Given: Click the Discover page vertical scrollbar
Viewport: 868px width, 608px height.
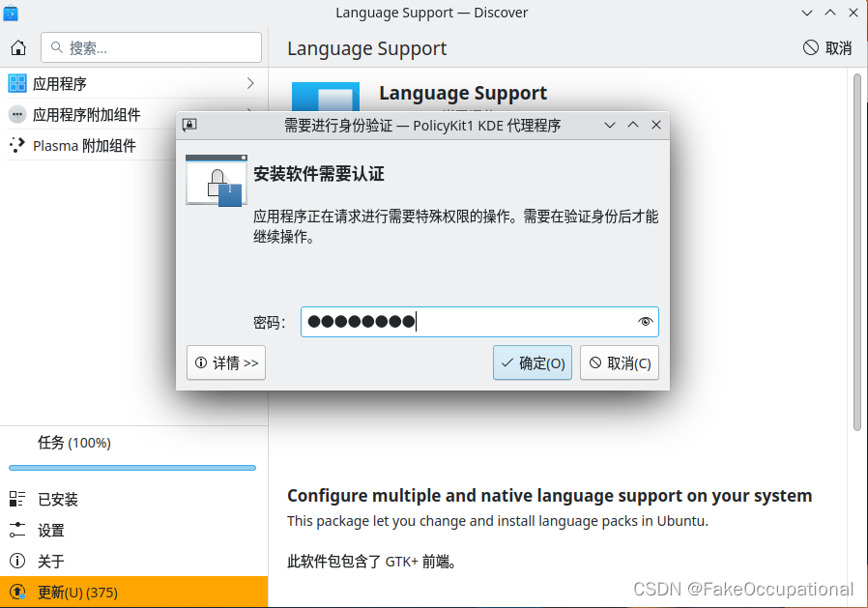Looking at the screenshot, I should [857, 252].
